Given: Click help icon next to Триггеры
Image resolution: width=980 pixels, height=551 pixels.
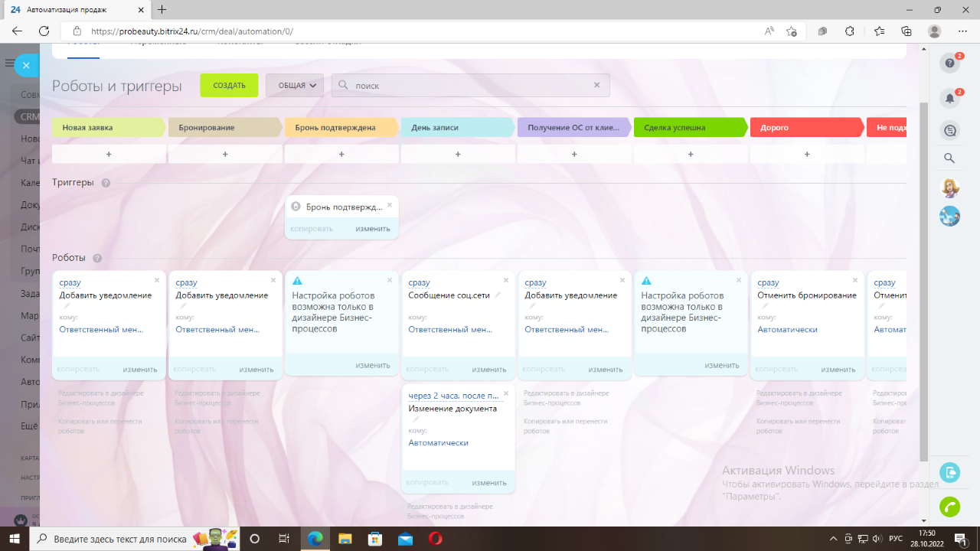Looking at the screenshot, I should pyautogui.click(x=106, y=183).
